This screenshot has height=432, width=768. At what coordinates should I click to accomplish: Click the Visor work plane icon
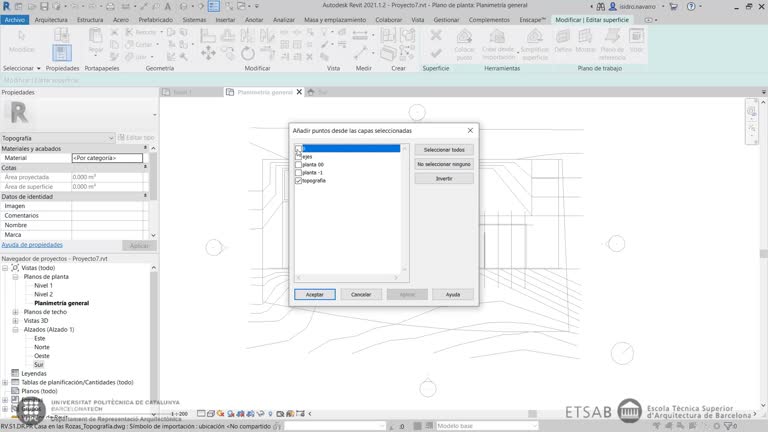[x=637, y=38]
